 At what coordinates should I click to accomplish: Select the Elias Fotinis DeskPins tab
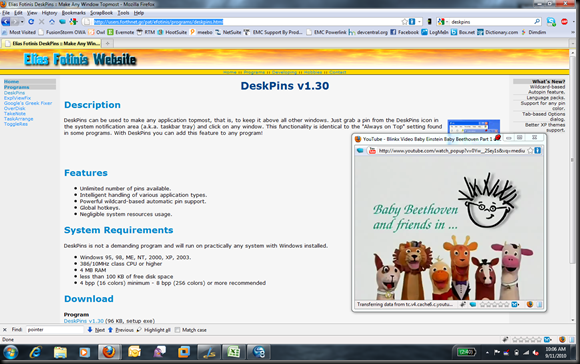[52, 43]
